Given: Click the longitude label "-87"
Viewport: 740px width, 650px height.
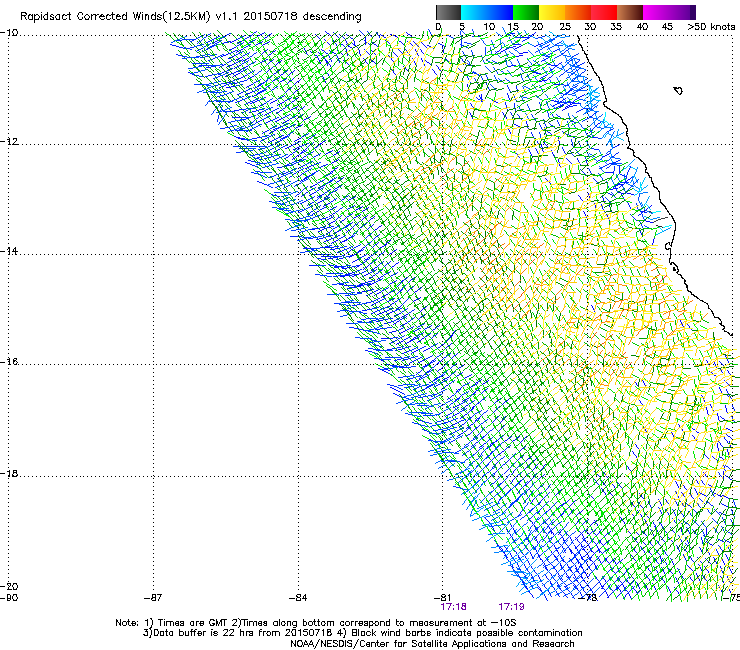Looking at the screenshot, I should pyautogui.click(x=153, y=598).
